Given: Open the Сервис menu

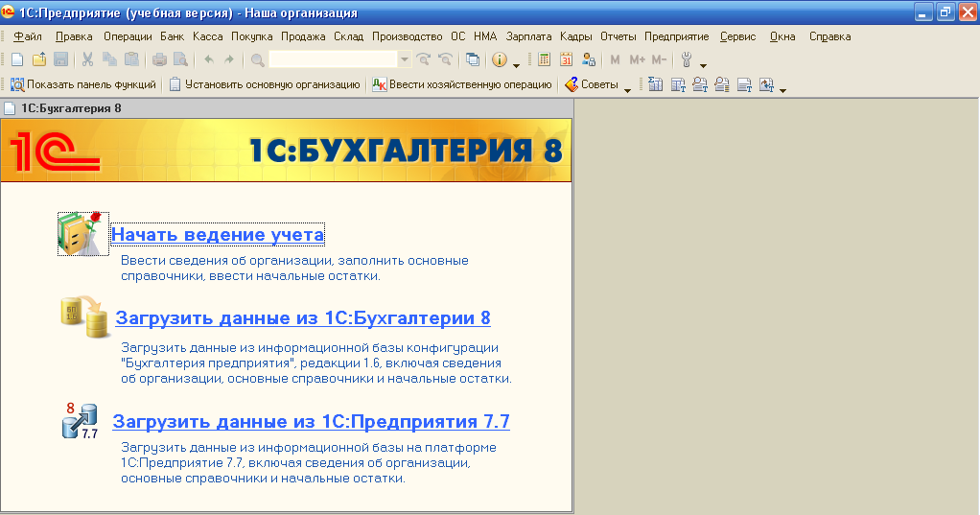Looking at the screenshot, I should tap(737, 36).
